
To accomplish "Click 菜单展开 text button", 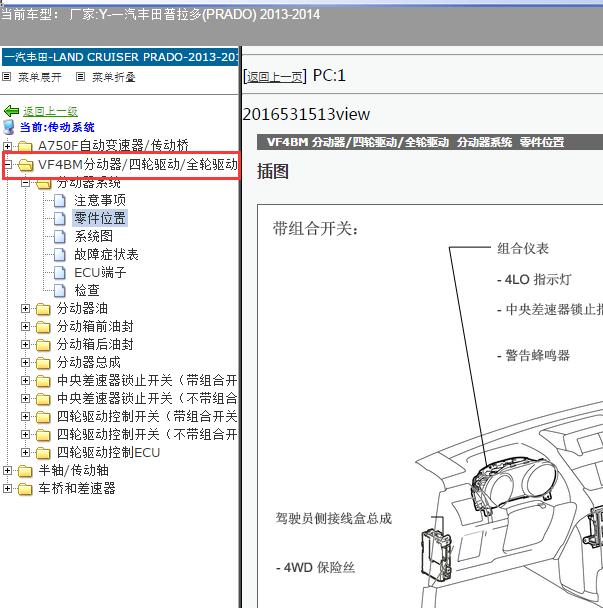I will point(40,77).
